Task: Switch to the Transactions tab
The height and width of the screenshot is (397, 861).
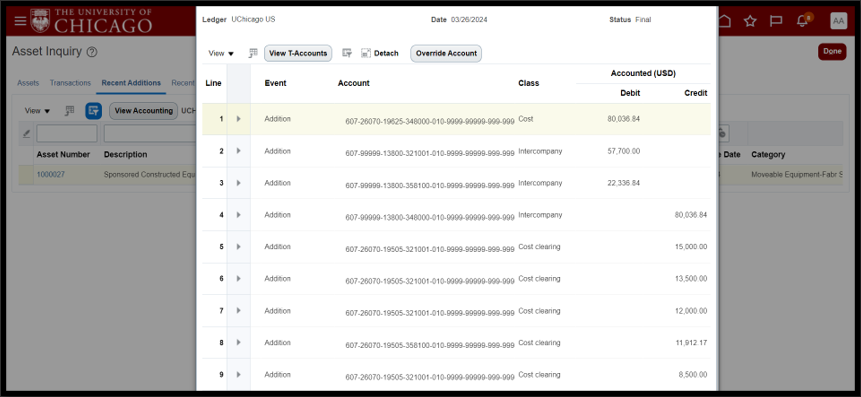Action: click(70, 83)
